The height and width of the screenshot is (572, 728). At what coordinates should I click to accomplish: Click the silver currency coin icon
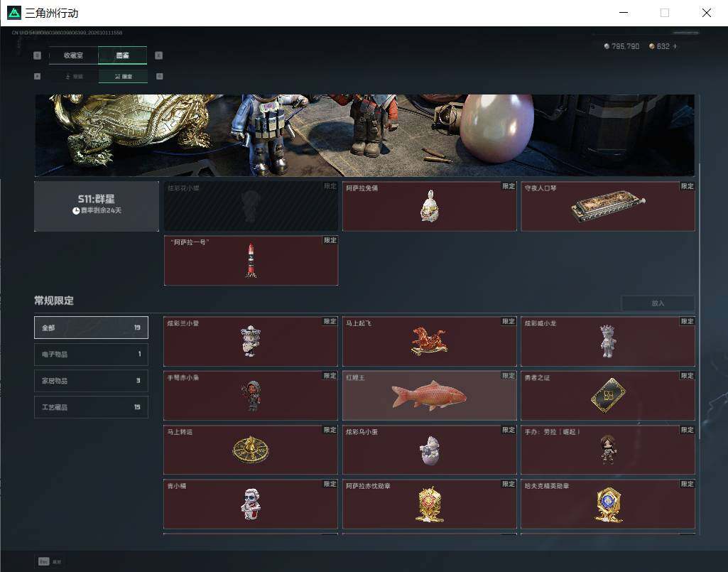[607, 46]
